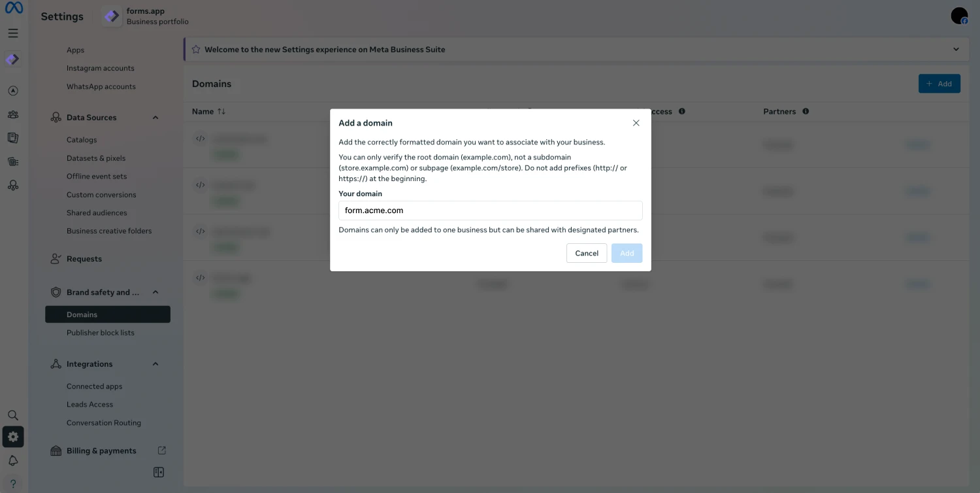The height and width of the screenshot is (493, 980).
Task: Collapse the Brand safety section
Action: [155, 292]
